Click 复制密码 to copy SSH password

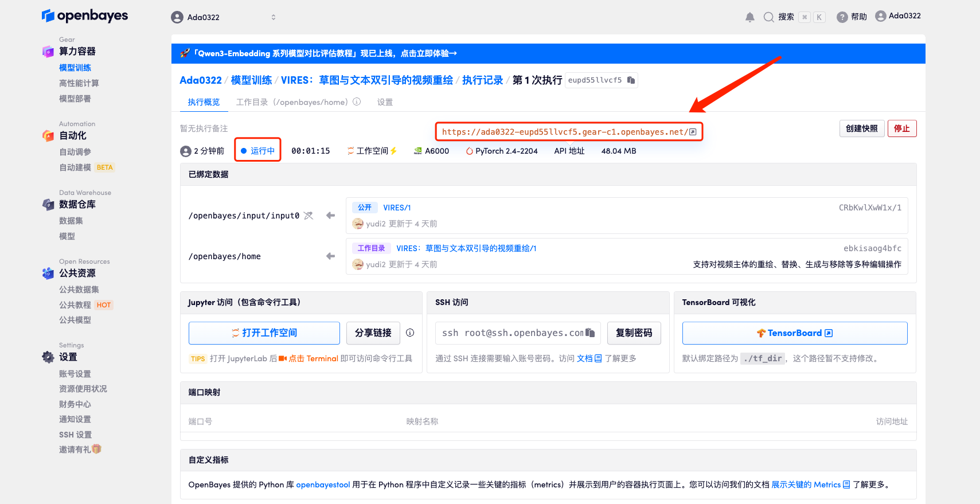[x=634, y=333]
